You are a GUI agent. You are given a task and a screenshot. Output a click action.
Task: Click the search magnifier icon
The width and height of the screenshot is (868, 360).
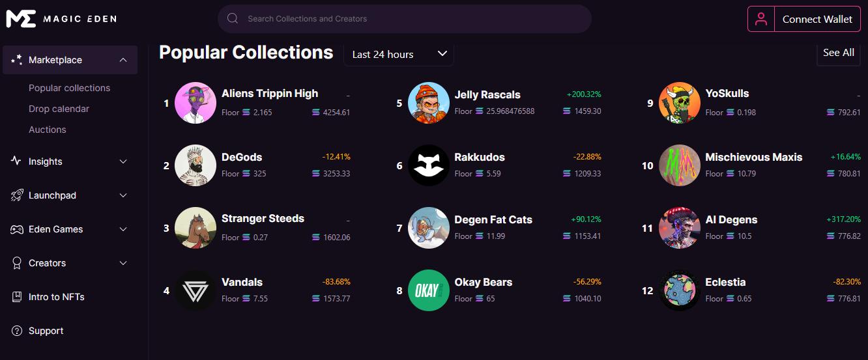[233, 19]
